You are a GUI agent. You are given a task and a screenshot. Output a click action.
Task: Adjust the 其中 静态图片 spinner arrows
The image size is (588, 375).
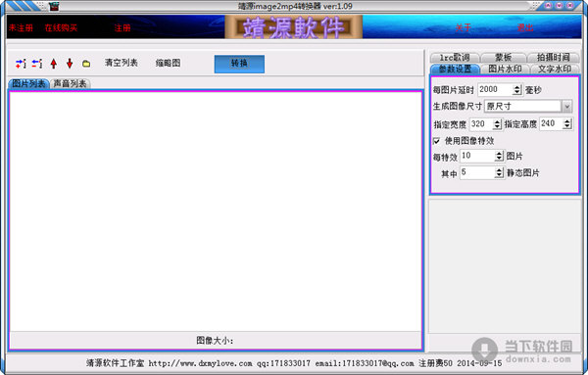[x=499, y=172]
